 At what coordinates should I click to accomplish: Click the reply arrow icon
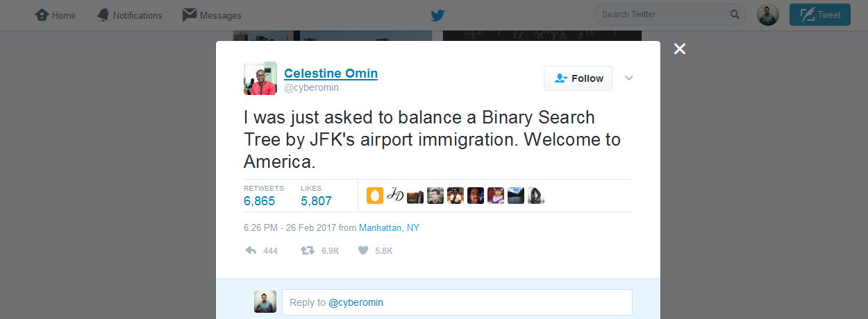pos(251,250)
